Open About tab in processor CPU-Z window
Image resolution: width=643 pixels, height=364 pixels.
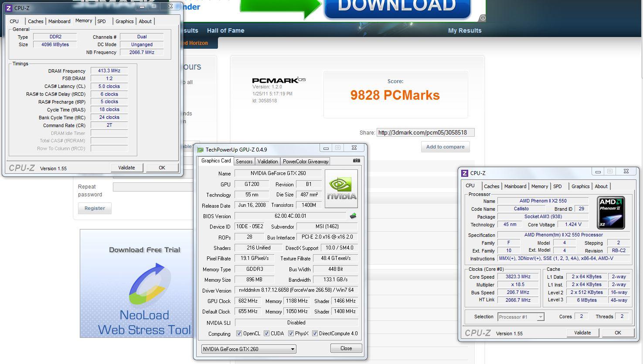point(601,186)
